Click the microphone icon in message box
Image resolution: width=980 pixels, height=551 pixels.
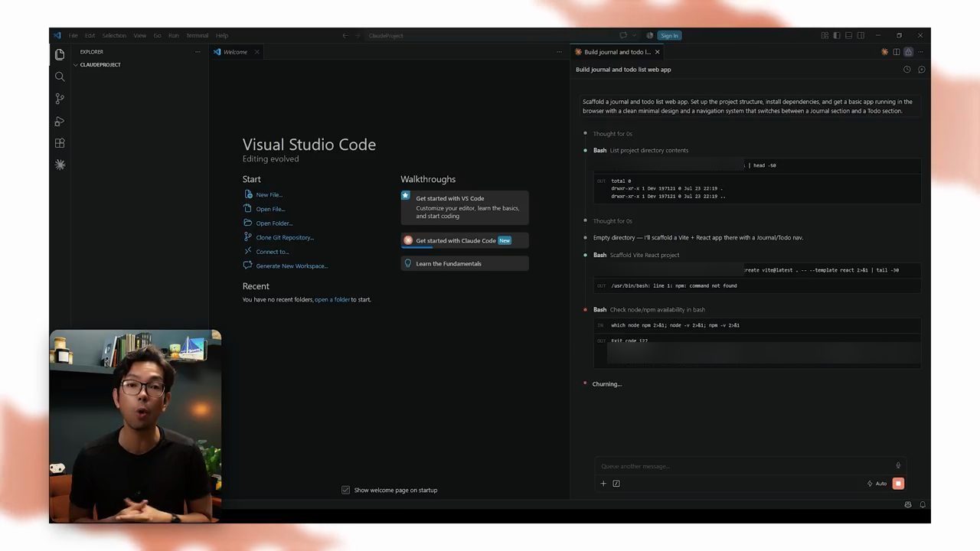[898, 465]
